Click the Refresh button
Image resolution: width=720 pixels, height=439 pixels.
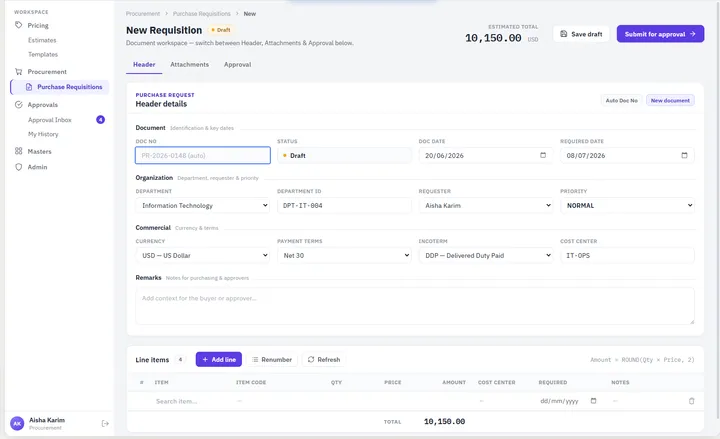tap(324, 360)
